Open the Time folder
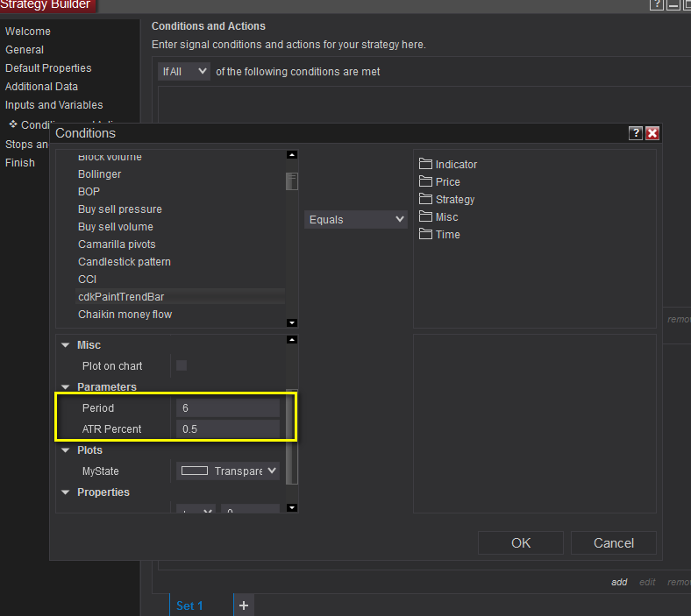691x616 pixels. pos(439,235)
